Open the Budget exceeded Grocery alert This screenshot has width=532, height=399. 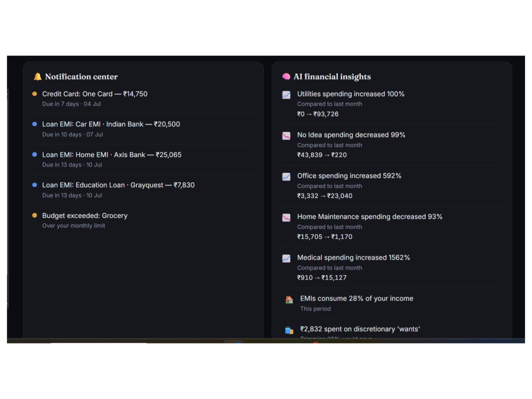[x=143, y=220]
